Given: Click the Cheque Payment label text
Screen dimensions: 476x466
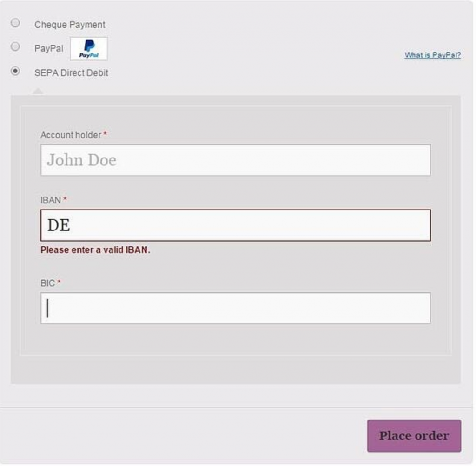Looking at the screenshot, I should 70,25.
